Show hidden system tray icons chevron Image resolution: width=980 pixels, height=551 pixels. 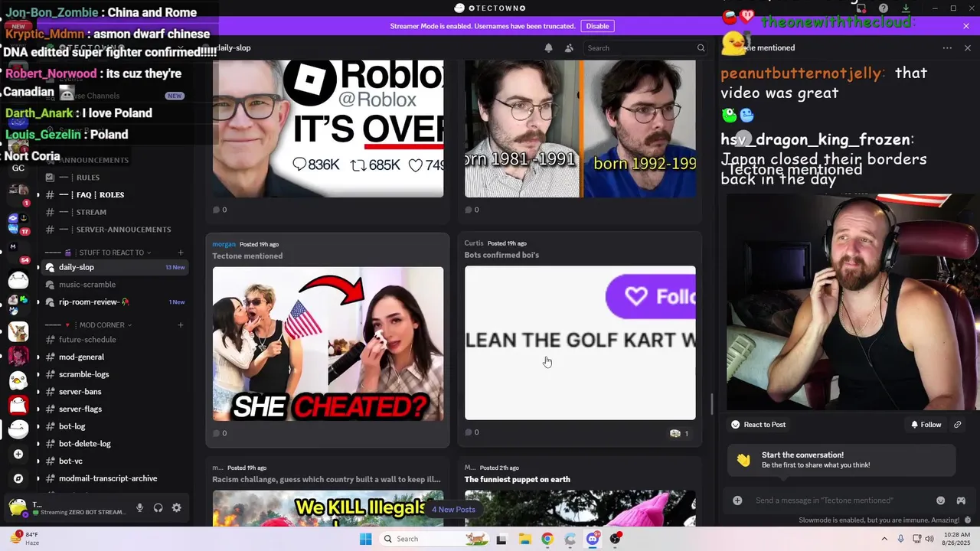[x=884, y=539]
